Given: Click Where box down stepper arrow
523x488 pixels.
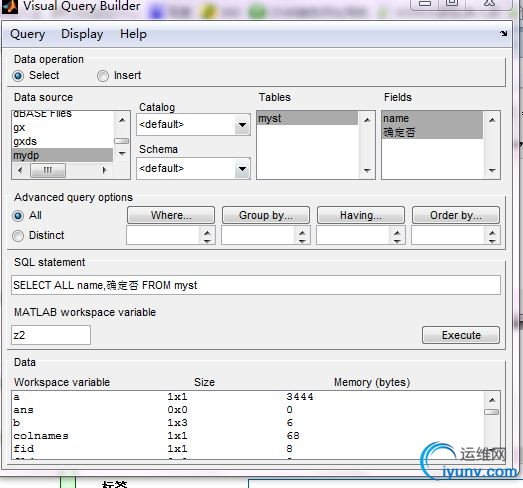Looking at the screenshot, I should [x=207, y=241].
